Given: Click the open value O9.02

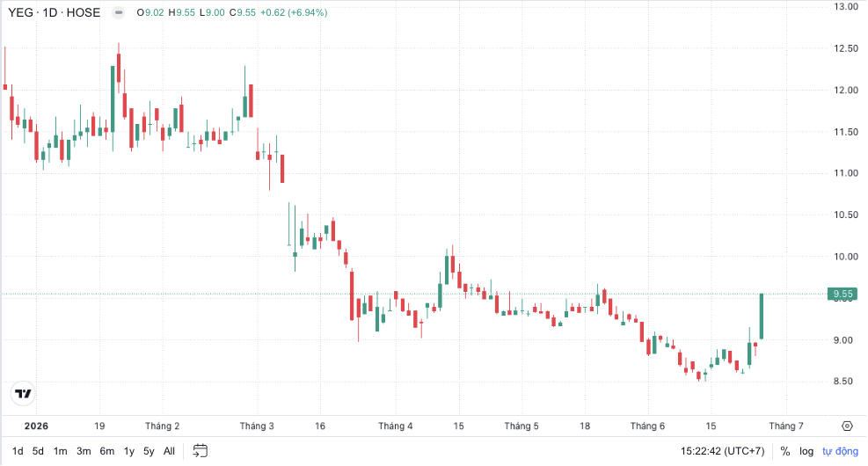Looking at the screenshot, I should [x=150, y=12].
